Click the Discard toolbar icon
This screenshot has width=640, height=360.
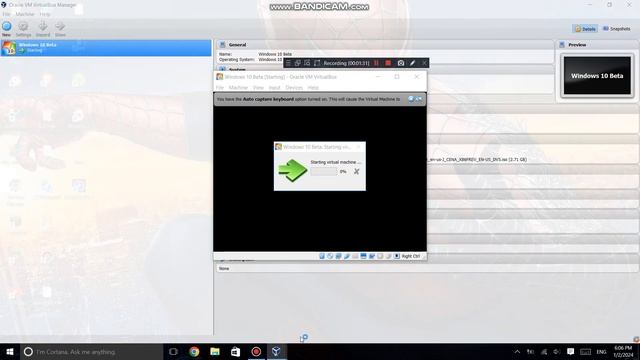[42, 29]
